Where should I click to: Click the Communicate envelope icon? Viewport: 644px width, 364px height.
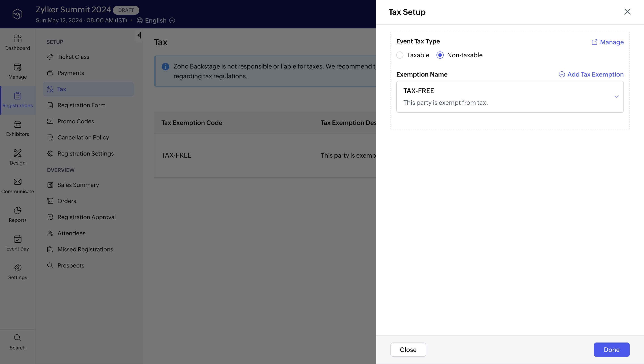click(17, 182)
